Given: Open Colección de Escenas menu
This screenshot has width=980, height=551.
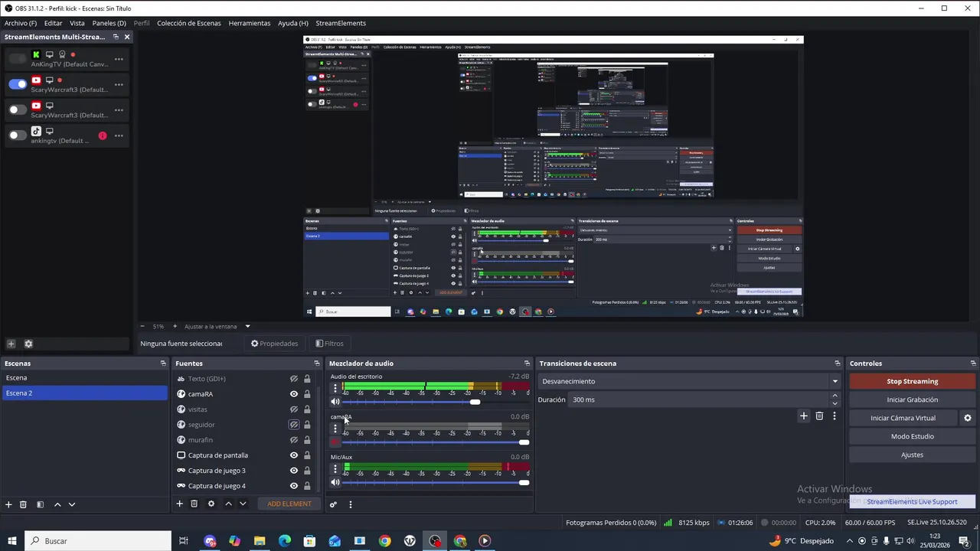Looking at the screenshot, I should point(188,23).
